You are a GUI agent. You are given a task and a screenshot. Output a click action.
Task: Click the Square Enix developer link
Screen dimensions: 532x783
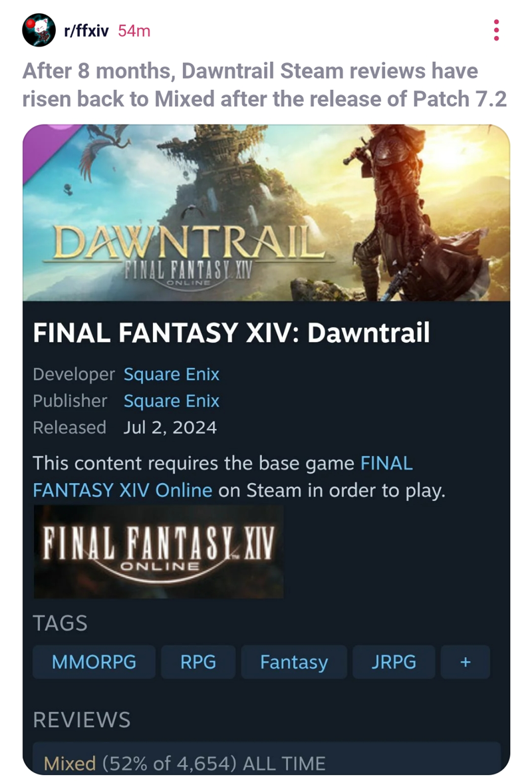(x=171, y=374)
